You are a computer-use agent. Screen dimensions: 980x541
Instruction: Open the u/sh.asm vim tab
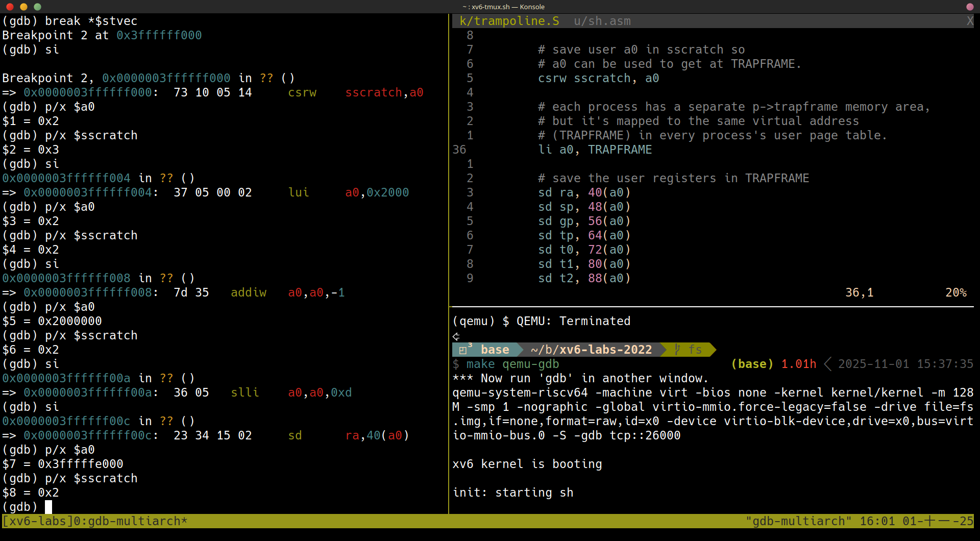pos(602,21)
